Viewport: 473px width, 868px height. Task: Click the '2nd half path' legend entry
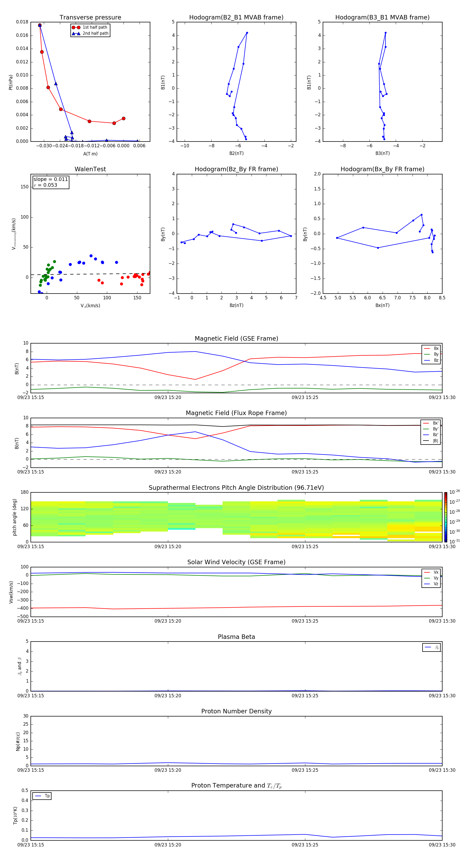pyautogui.click(x=91, y=33)
